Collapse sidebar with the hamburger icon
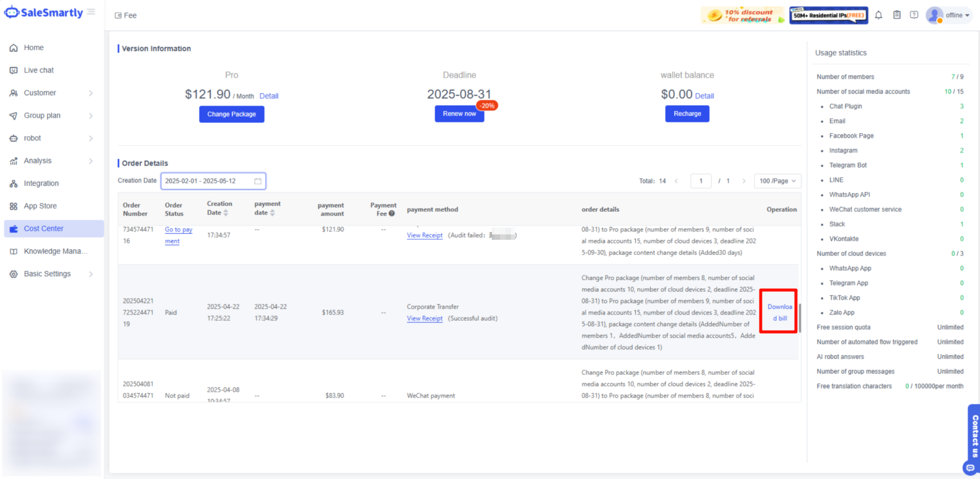980x479 pixels. (x=91, y=12)
